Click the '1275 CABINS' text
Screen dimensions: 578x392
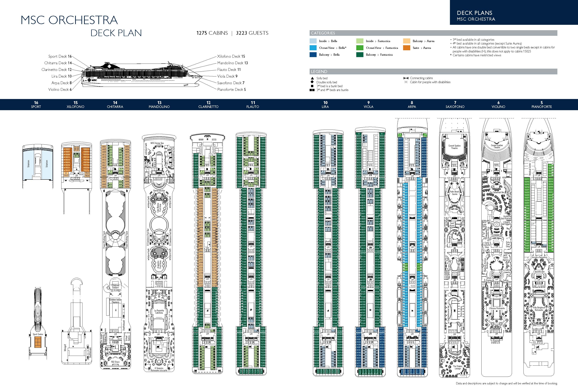(x=212, y=33)
